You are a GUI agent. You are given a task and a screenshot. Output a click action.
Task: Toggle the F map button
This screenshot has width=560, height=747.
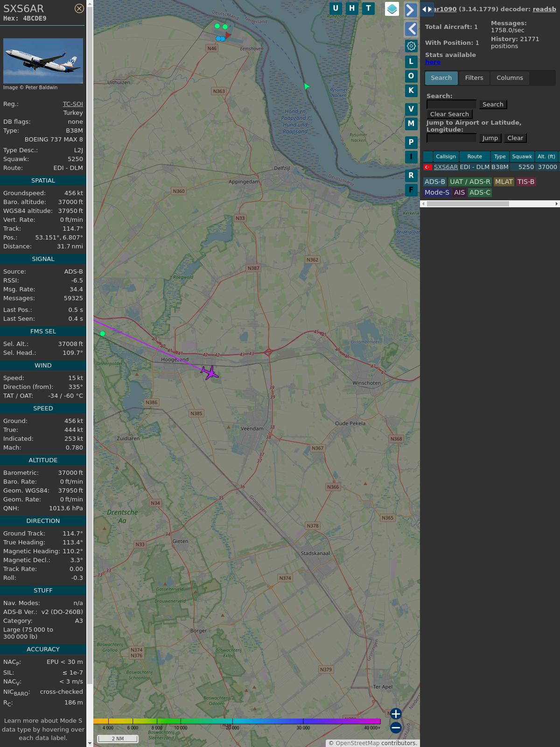click(x=411, y=190)
